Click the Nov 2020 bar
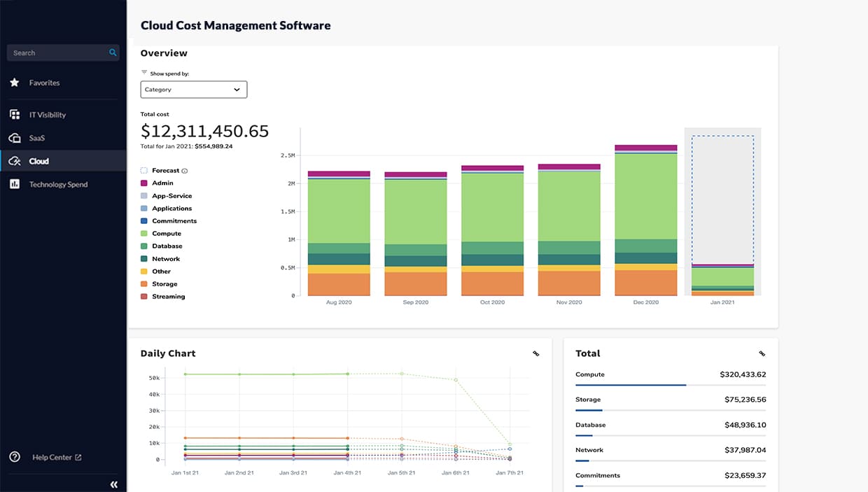Viewport: 868px width, 492px height. tap(569, 230)
